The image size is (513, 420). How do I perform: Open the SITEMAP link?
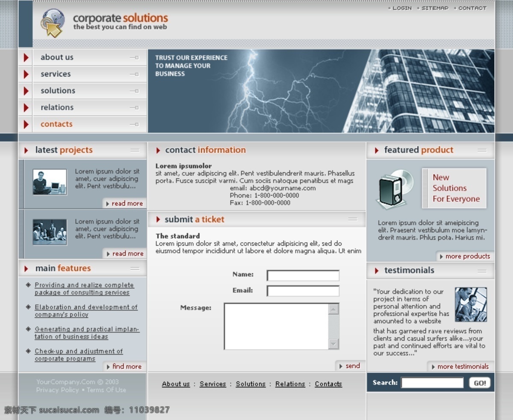pyautogui.click(x=435, y=8)
